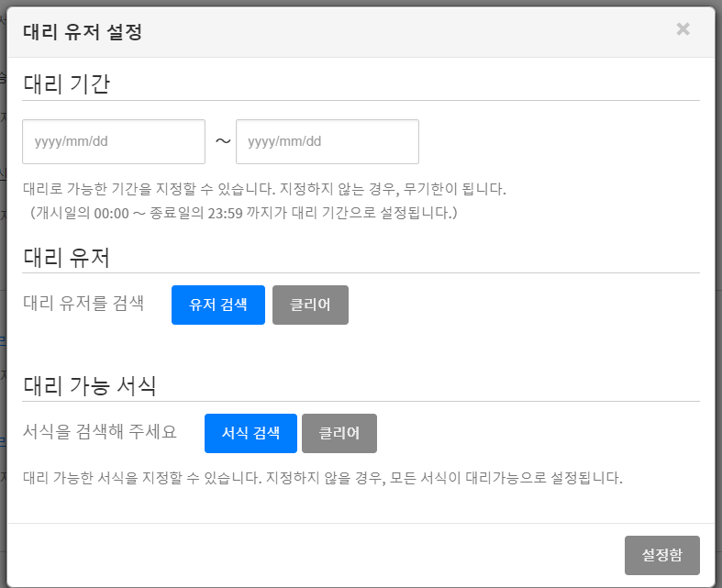Select the 대리 가능 서식 section heading
Viewport: 722px width, 588px height.
pyautogui.click(x=89, y=385)
